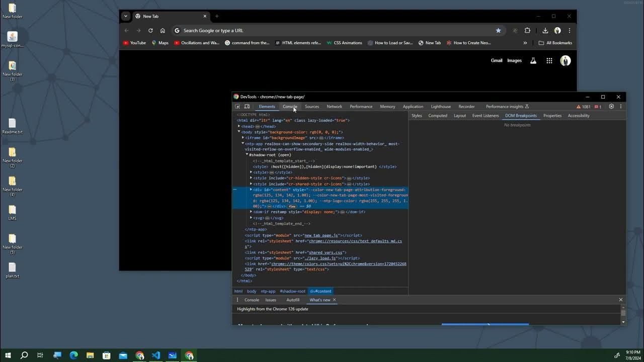Open Maps bookmark
The image size is (644, 362).
pos(160,43)
